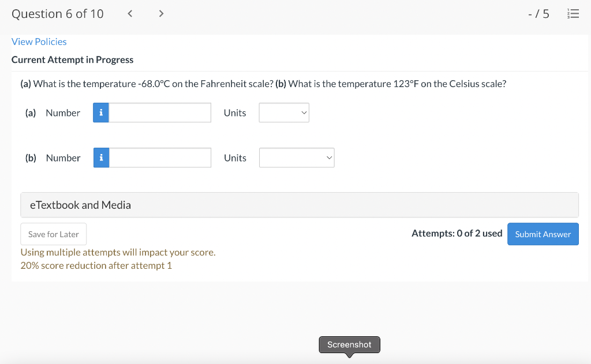Click the Attempts: 0 of 2 used text
This screenshot has height=364, width=591.
tap(457, 233)
